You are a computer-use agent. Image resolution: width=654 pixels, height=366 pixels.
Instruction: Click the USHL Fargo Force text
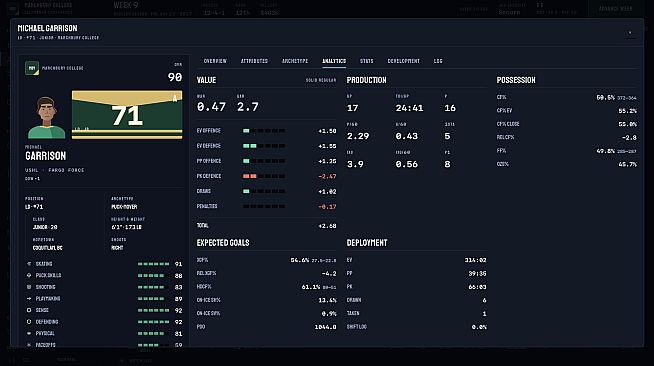point(55,170)
